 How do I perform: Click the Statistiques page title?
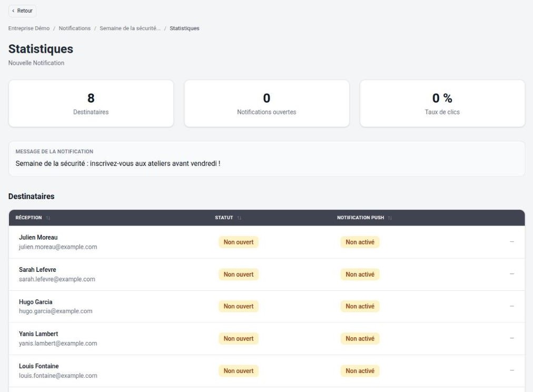point(41,49)
